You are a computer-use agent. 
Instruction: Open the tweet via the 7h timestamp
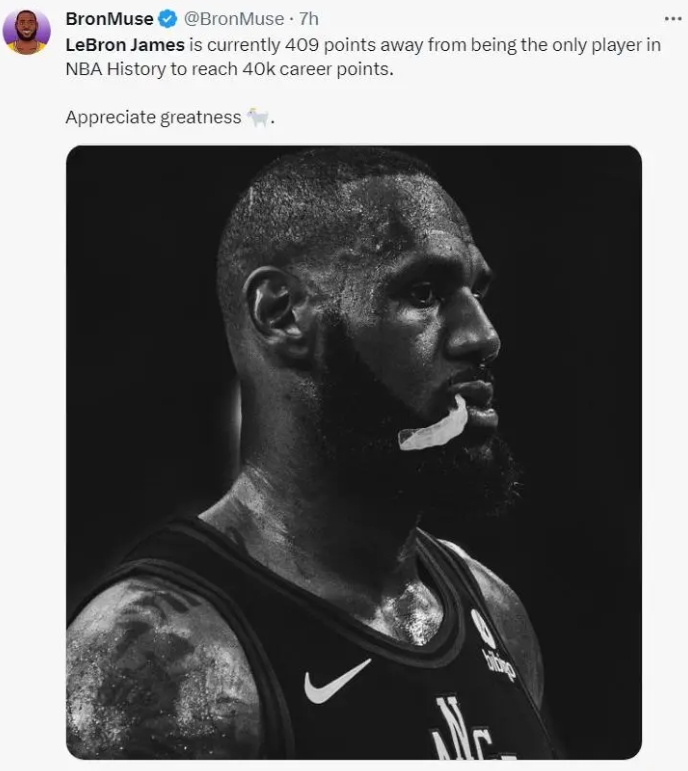(308, 19)
